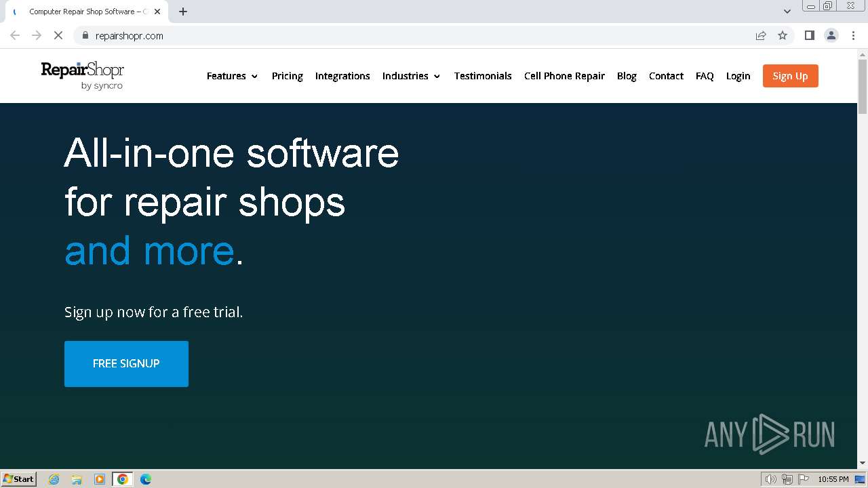Expand the Industries menu
Viewport: 868px width, 488px height.
click(x=411, y=76)
